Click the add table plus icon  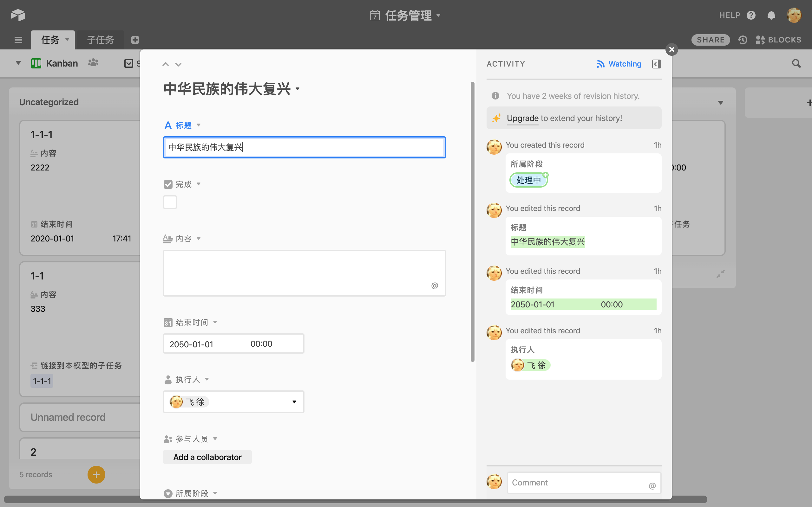click(135, 40)
